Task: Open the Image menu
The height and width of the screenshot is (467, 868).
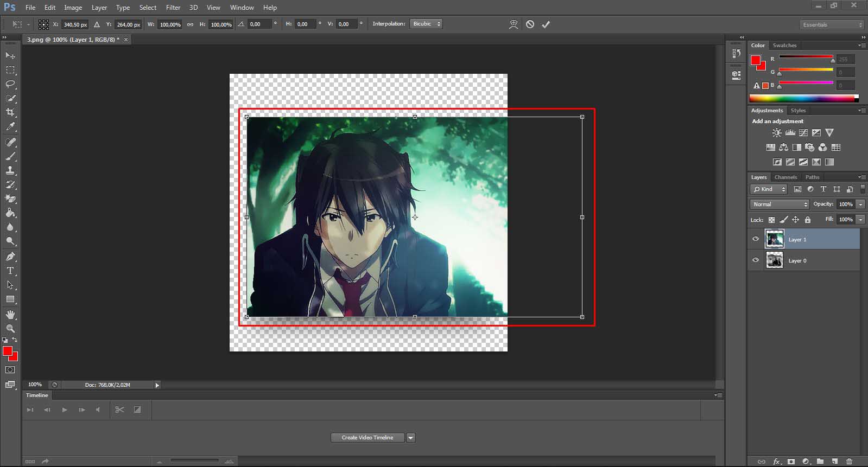Action: tap(73, 8)
